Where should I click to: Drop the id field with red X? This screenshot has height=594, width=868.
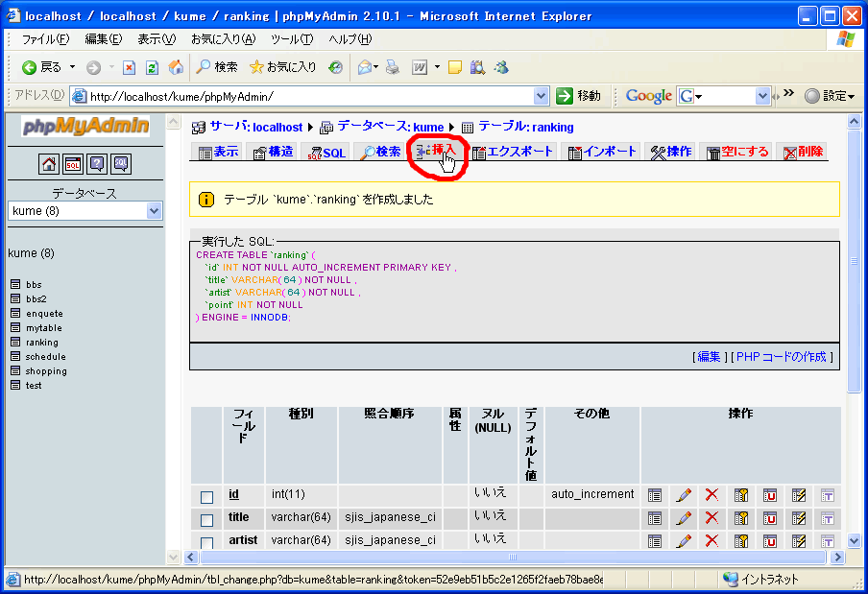(711, 495)
